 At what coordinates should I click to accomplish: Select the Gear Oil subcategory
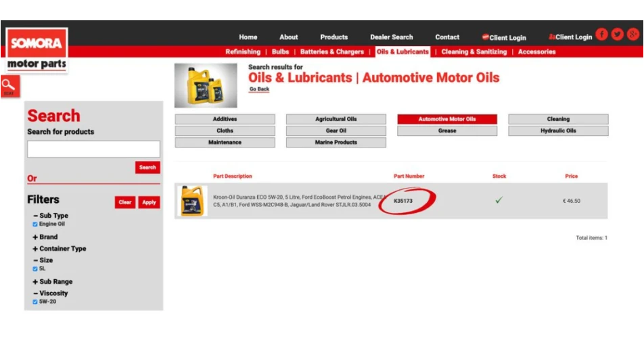[336, 130]
